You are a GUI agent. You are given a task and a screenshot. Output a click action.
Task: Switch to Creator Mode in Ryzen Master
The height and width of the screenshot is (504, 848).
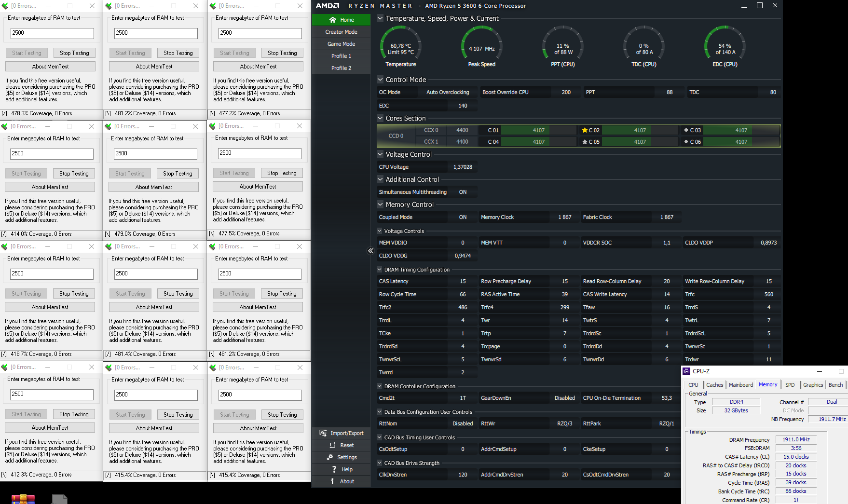(341, 32)
